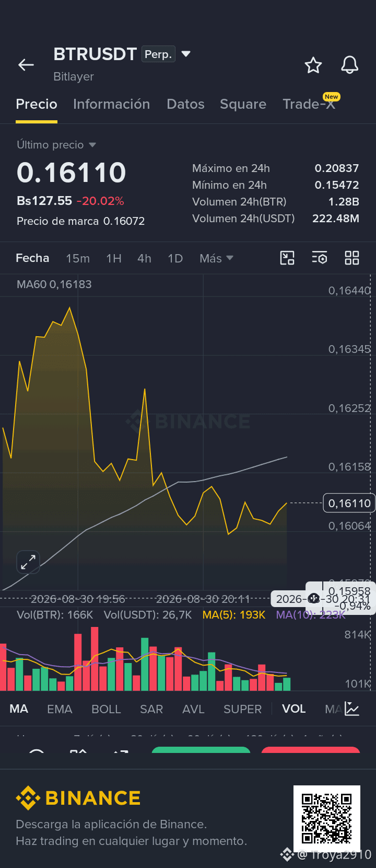Open the Square tab

[x=243, y=104]
